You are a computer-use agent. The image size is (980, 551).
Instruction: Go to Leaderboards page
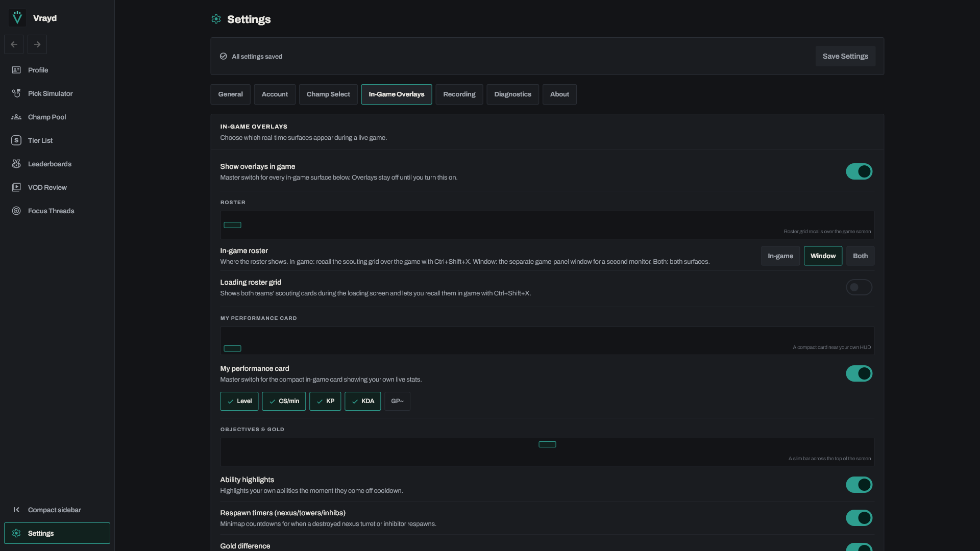click(57, 164)
